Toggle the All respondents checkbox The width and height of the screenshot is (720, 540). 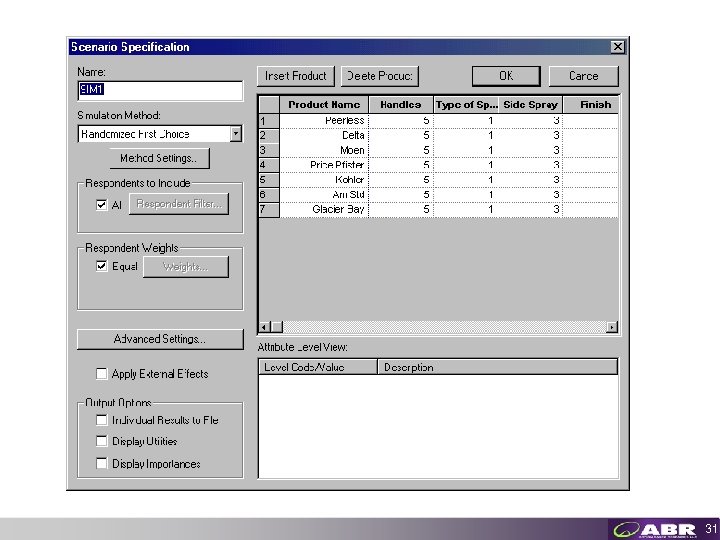pyautogui.click(x=101, y=205)
